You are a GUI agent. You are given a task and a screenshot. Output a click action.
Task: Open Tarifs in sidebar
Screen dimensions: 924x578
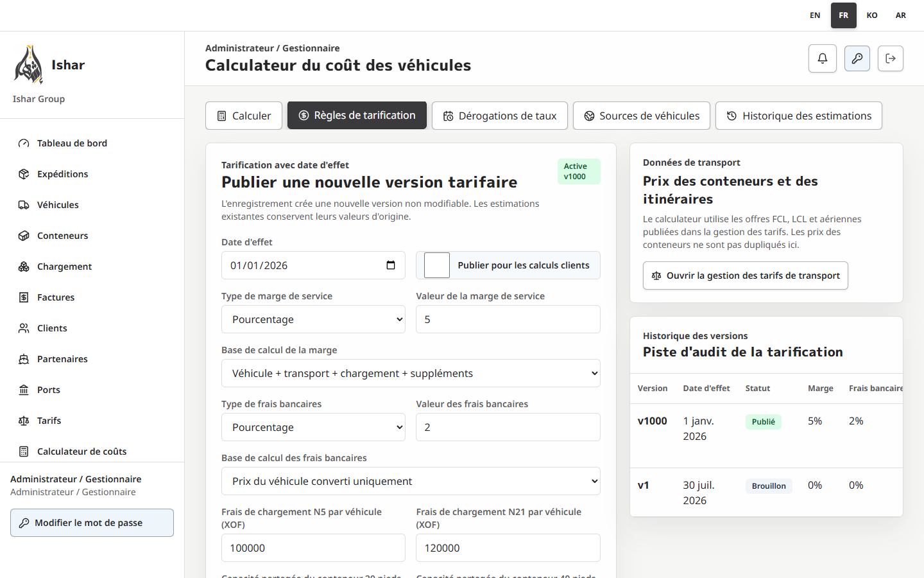(92, 421)
